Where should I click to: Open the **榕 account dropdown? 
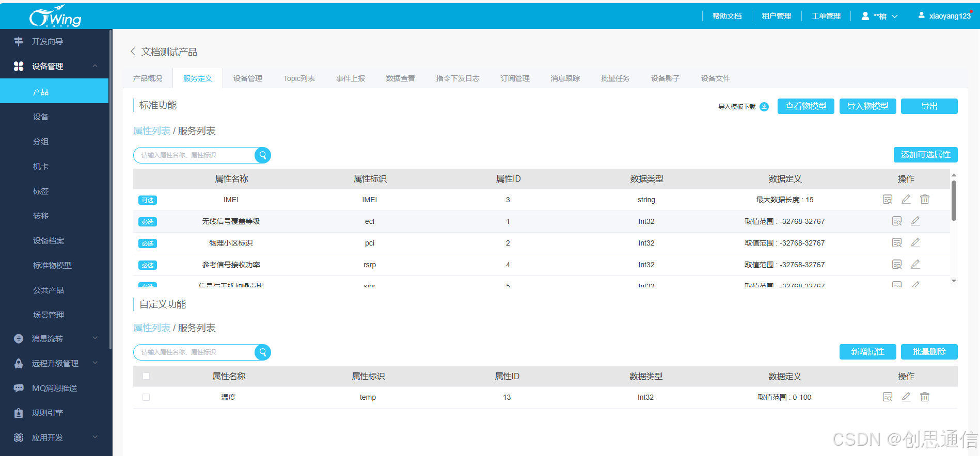point(880,16)
